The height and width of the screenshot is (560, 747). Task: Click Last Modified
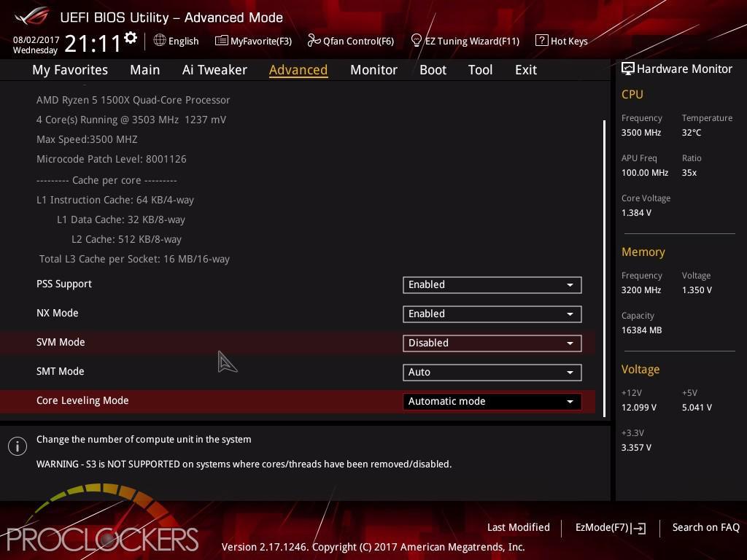(519, 527)
